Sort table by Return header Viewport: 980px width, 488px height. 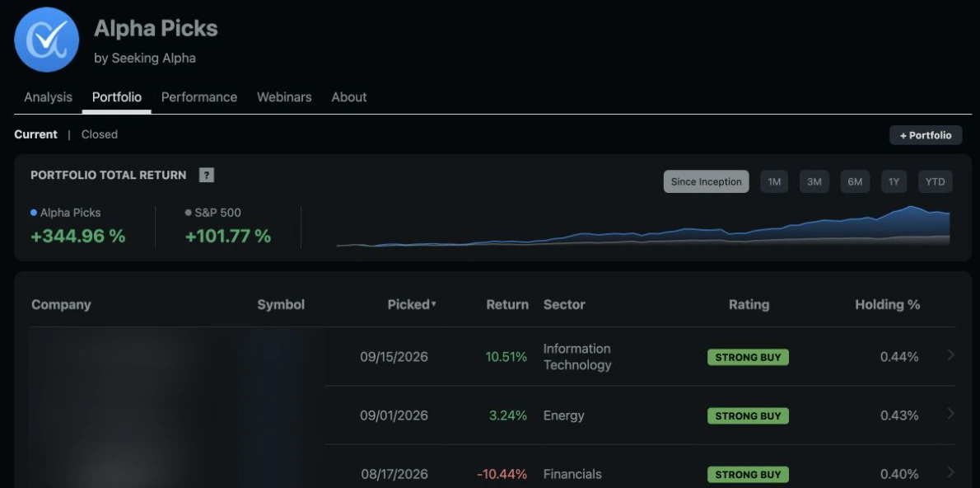[507, 305]
